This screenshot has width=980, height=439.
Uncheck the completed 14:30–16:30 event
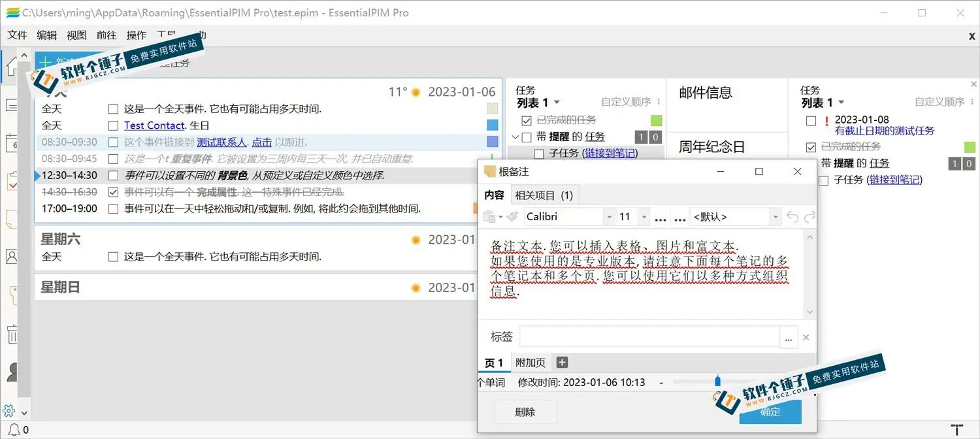point(114,192)
